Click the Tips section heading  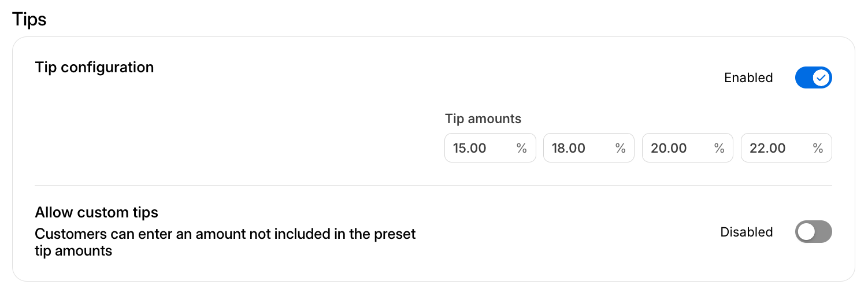(29, 19)
